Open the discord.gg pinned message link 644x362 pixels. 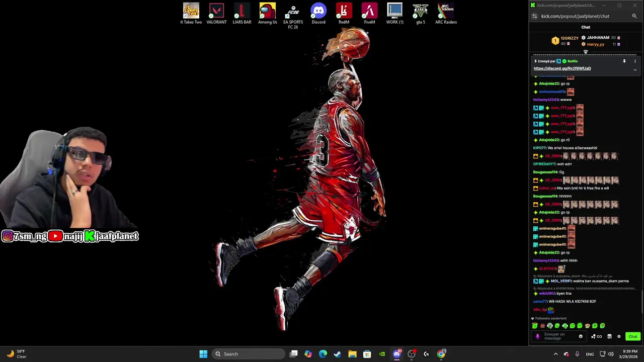click(x=562, y=68)
